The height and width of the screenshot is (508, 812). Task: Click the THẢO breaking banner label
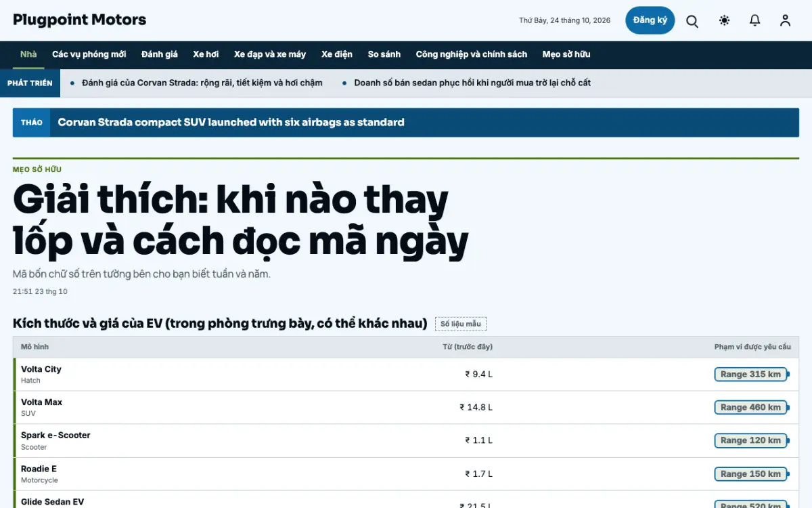pyautogui.click(x=31, y=123)
